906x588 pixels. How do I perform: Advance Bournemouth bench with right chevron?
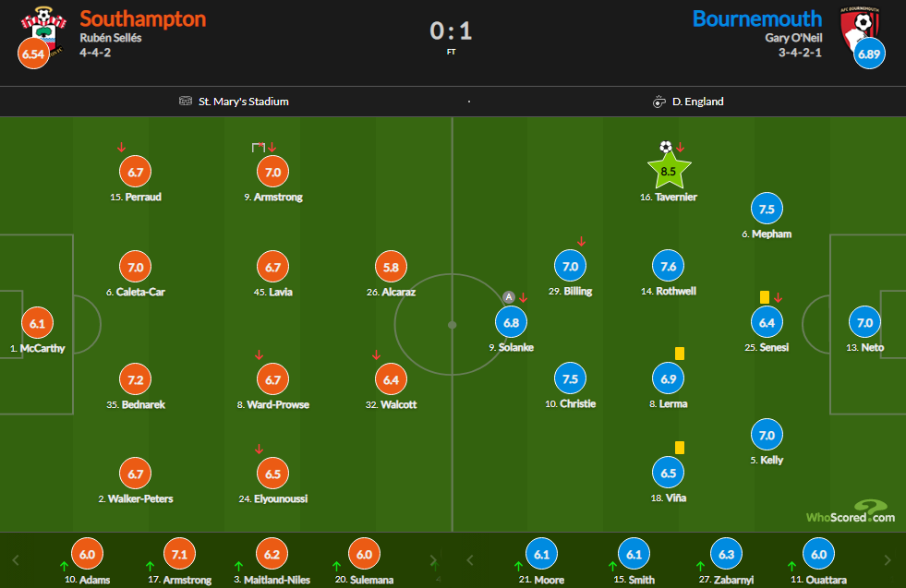pyautogui.click(x=888, y=559)
